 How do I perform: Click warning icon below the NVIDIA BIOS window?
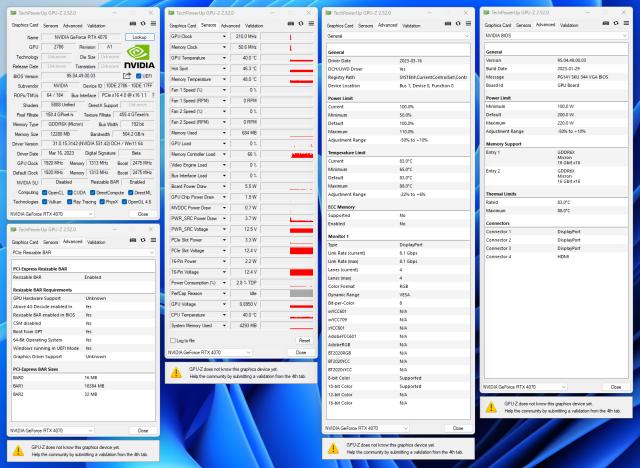(491, 407)
